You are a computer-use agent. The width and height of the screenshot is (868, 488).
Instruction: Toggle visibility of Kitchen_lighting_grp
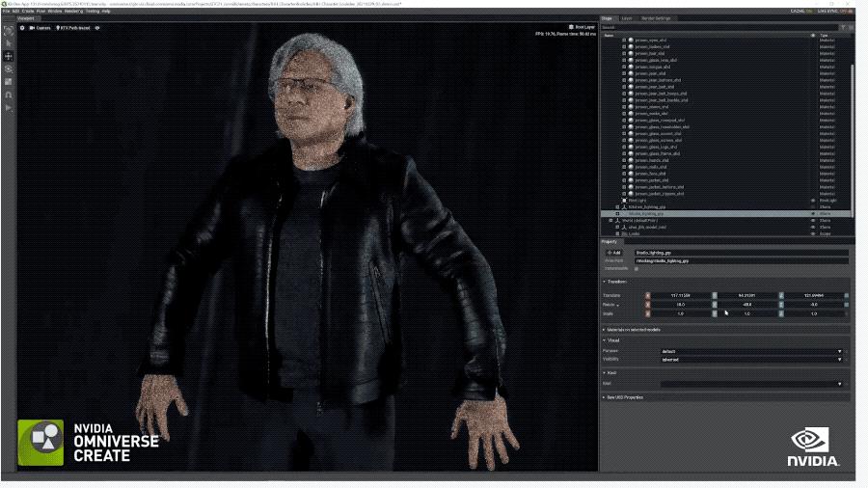pyautogui.click(x=813, y=207)
